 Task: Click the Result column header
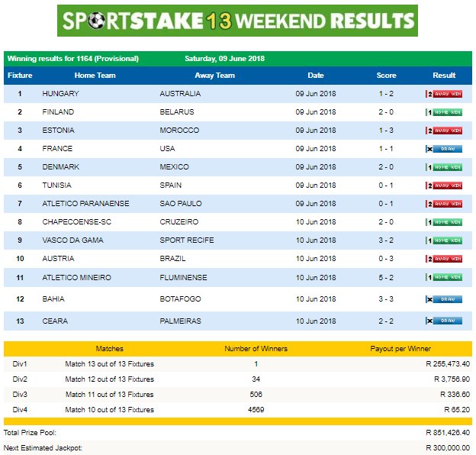444,76
